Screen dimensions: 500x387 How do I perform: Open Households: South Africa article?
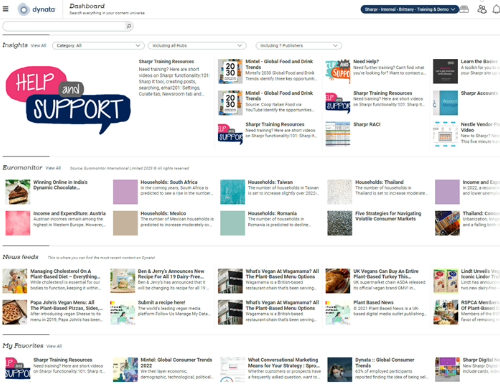point(169,182)
